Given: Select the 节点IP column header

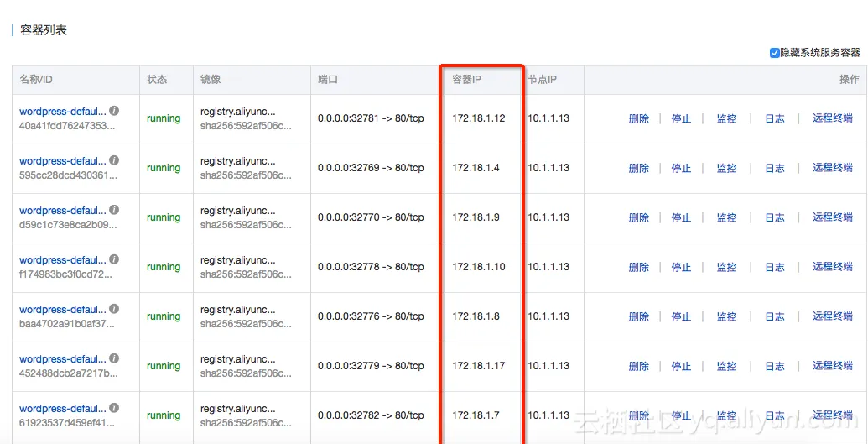Looking at the screenshot, I should 542,80.
